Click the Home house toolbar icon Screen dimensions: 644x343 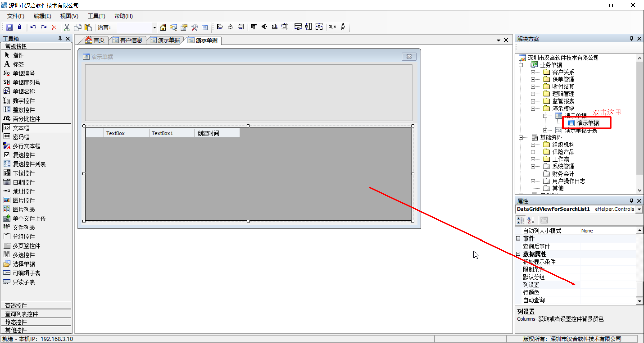tap(163, 27)
